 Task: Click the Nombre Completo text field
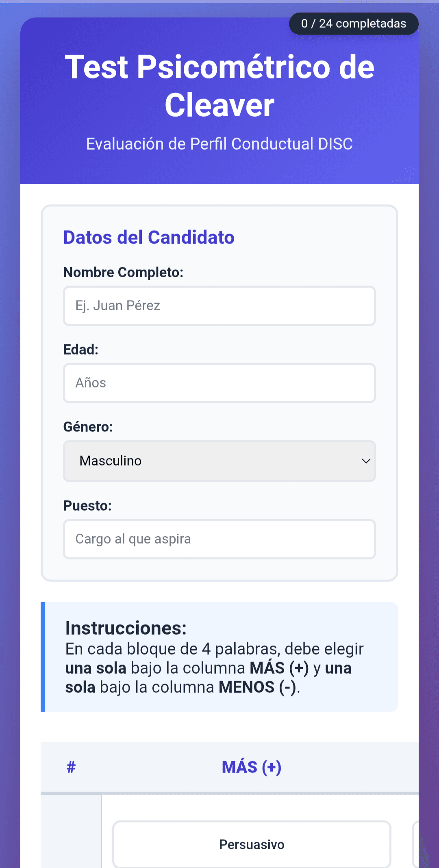[219, 306]
